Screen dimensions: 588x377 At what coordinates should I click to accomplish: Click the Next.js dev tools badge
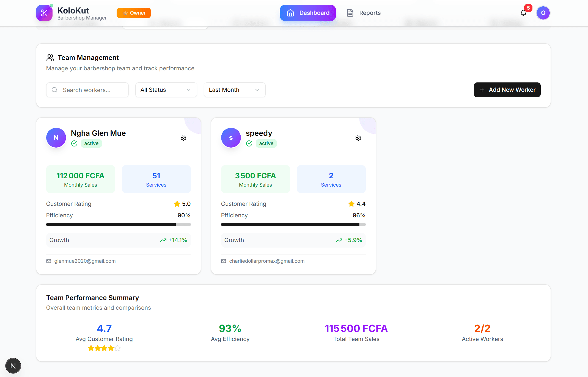coord(13,366)
